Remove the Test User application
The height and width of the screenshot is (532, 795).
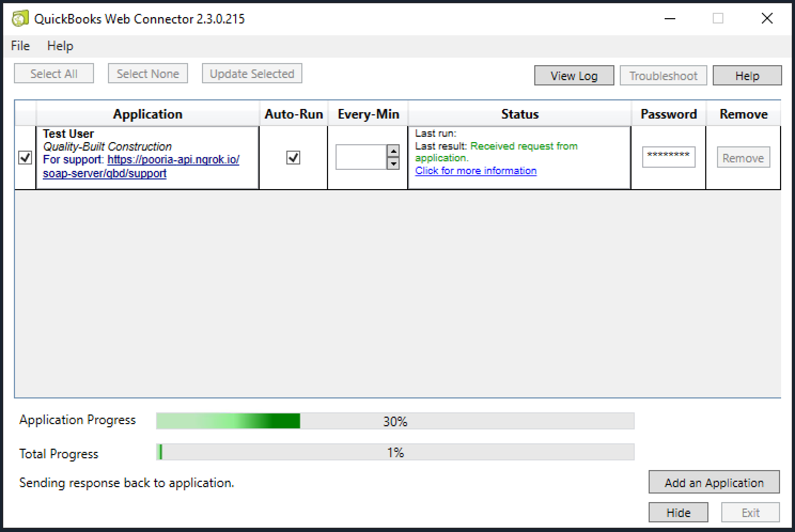[x=743, y=158]
